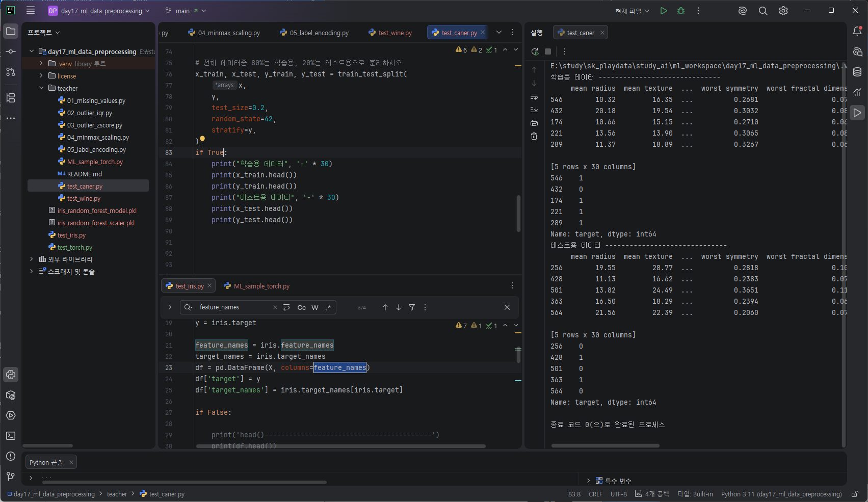The image size is (868, 502).
Task: Open the Structure tool window icon
Action: pos(11,98)
